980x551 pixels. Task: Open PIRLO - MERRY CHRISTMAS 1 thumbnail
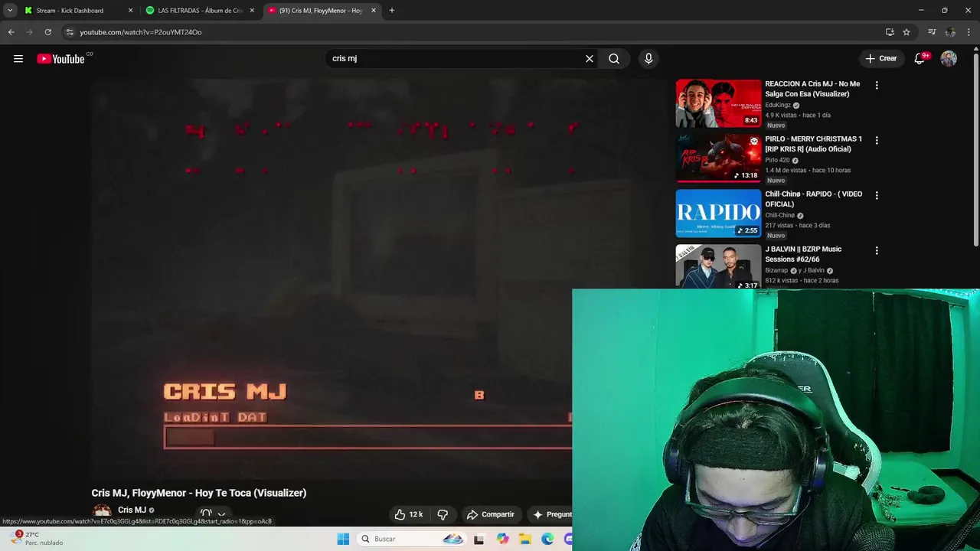(718, 158)
